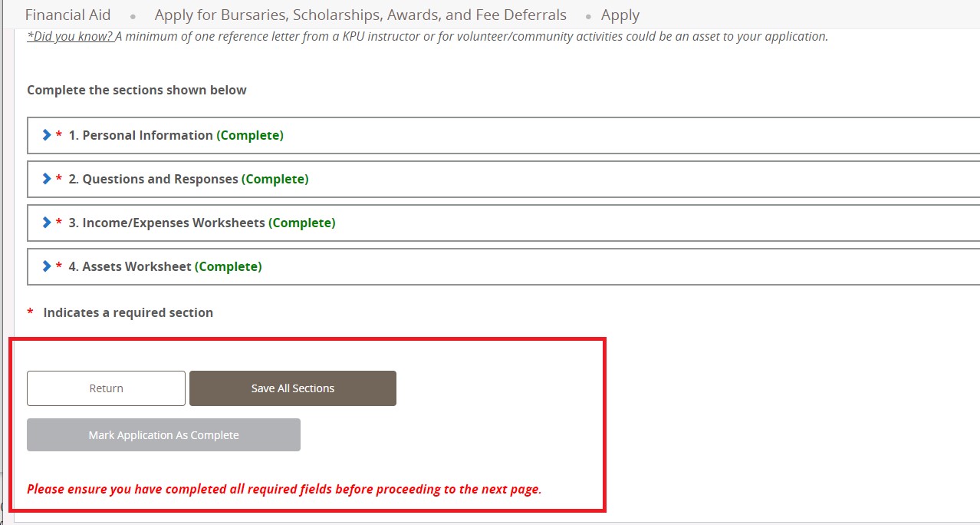The image size is (980, 525).
Task: Click the green Complete status on Personal Information
Action: [250, 135]
